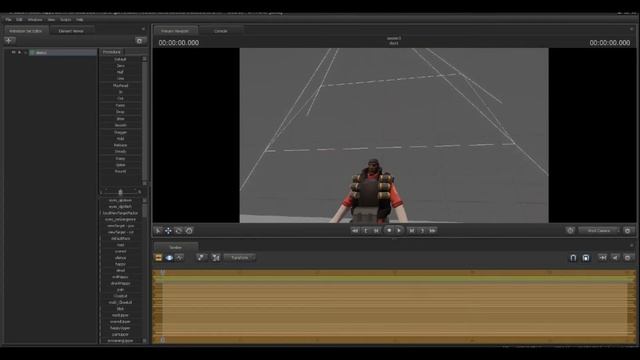Click round icon left of work camera
640x360 pixels.
[x=570, y=231]
